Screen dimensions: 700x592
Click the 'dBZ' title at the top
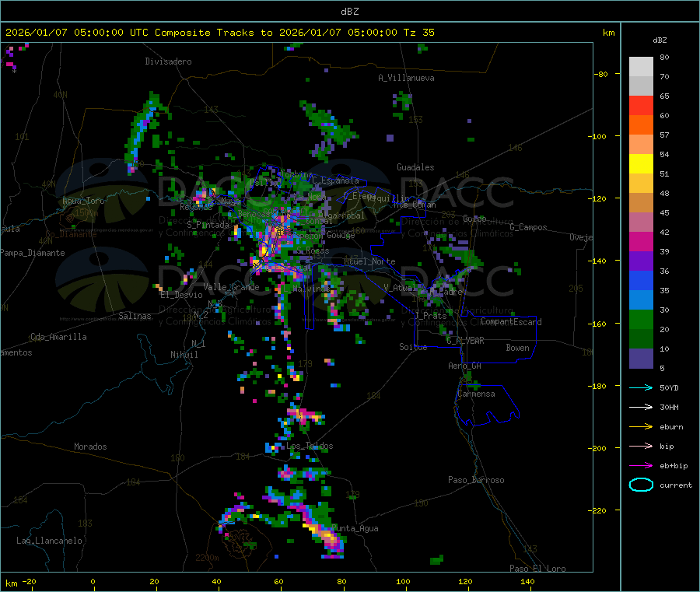349,12
